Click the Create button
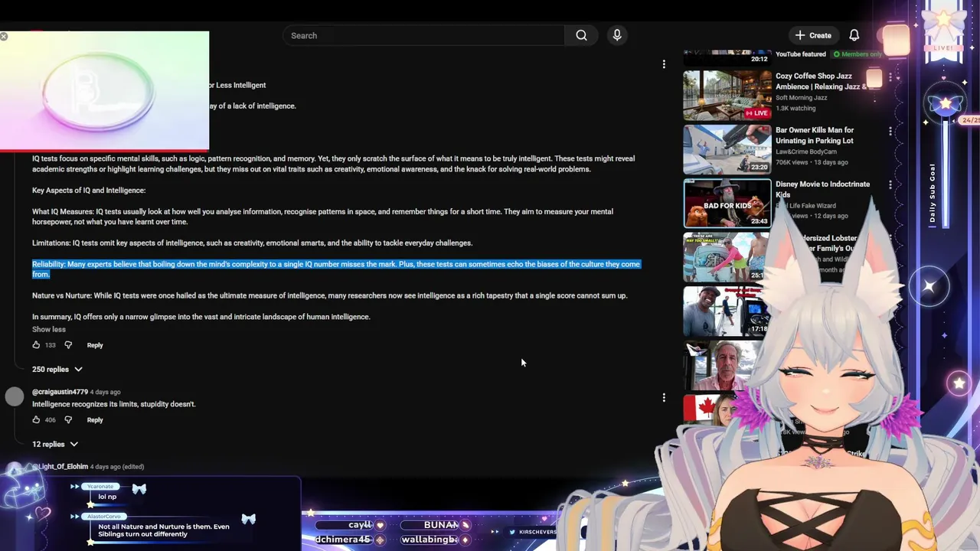The height and width of the screenshot is (551, 980). [813, 35]
